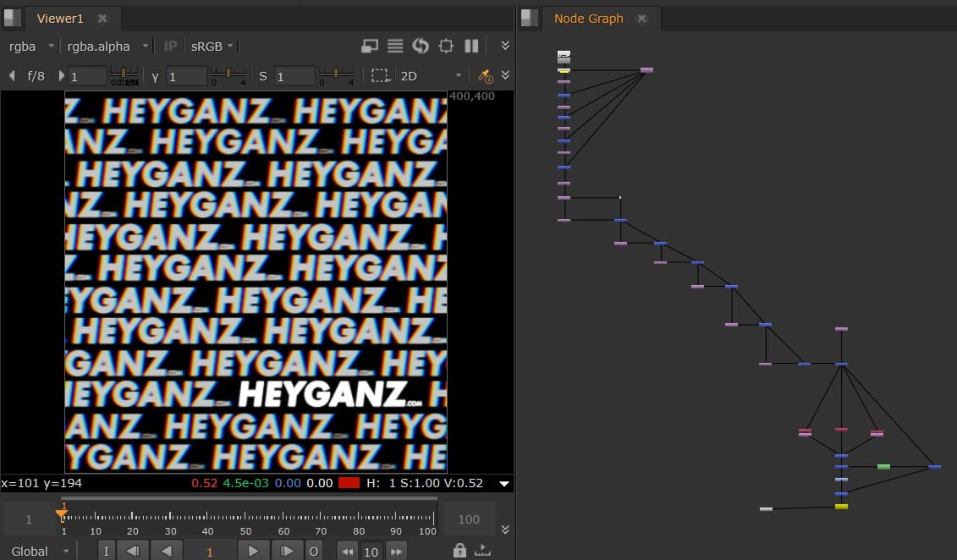Step forward one frame
This screenshot has height=560, width=957.
(x=286, y=552)
